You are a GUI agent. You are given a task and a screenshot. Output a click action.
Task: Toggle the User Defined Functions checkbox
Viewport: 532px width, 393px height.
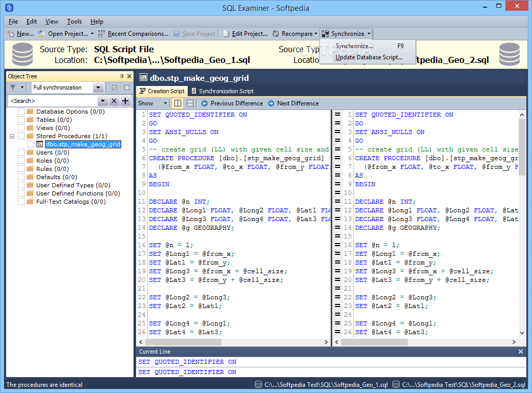pos(21,193)
